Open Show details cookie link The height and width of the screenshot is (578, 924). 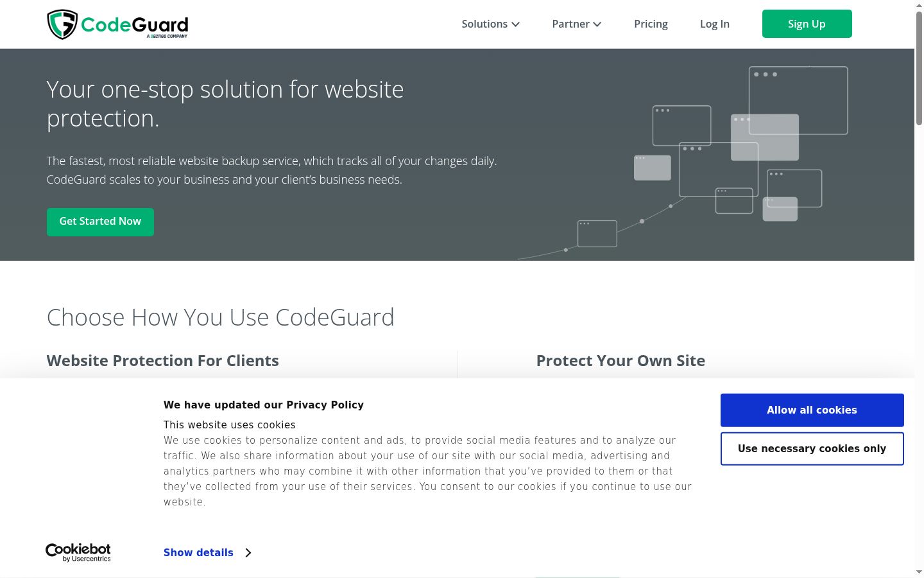tap(198, 552)
